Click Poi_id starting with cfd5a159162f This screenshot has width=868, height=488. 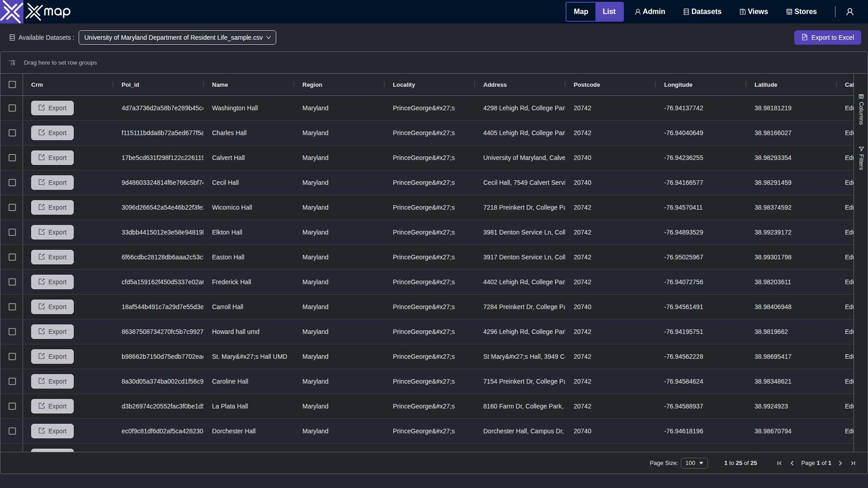click(x=158, y=282)
